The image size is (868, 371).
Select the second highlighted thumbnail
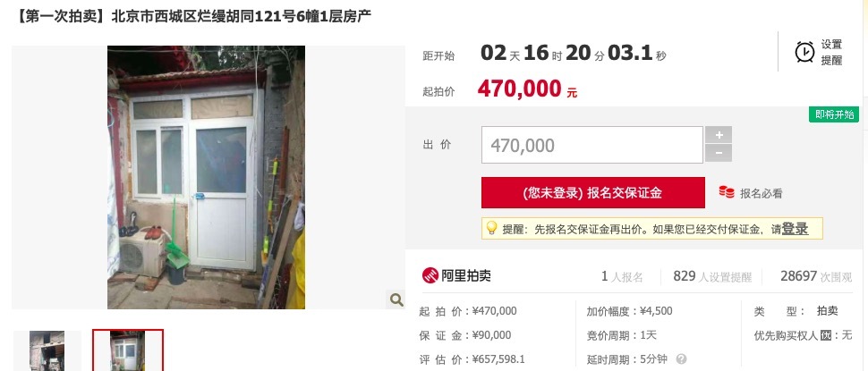pyautogui.click(x=128, y=350)
